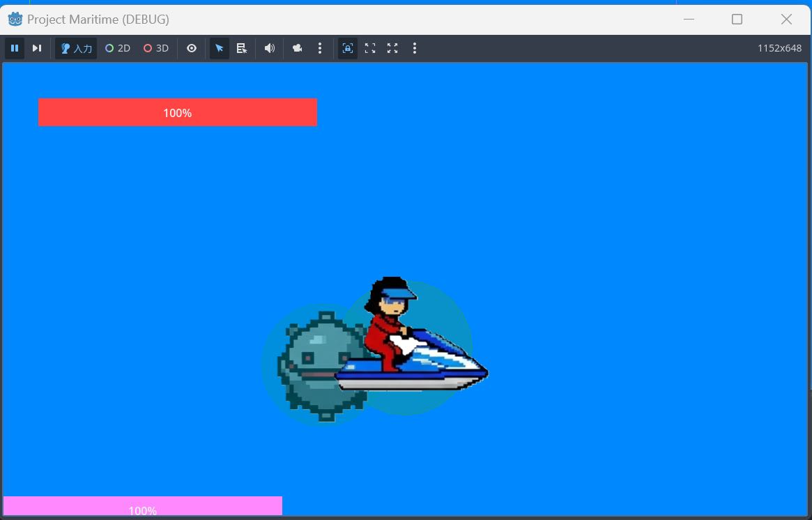The image size is (812, 520).
Task: Toggle keep aspect ratio lock icon
Action: click(x=348, y=48)
